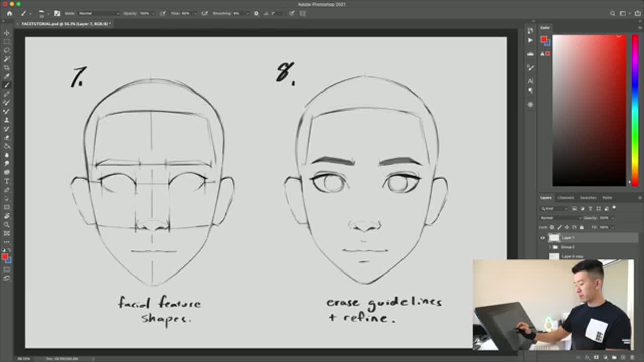Toggle lock position

(x=567, y=227)
